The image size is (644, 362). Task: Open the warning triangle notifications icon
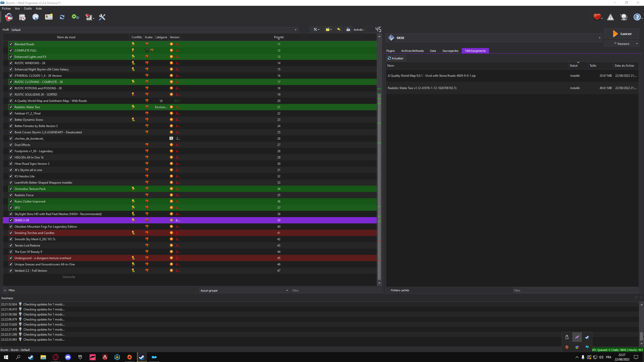(x=611, y=17)
